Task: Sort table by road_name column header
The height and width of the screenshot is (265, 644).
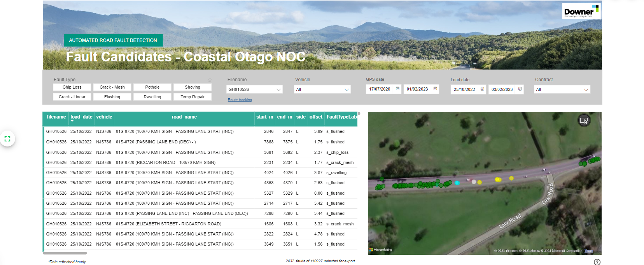Action: coord(184,117)
